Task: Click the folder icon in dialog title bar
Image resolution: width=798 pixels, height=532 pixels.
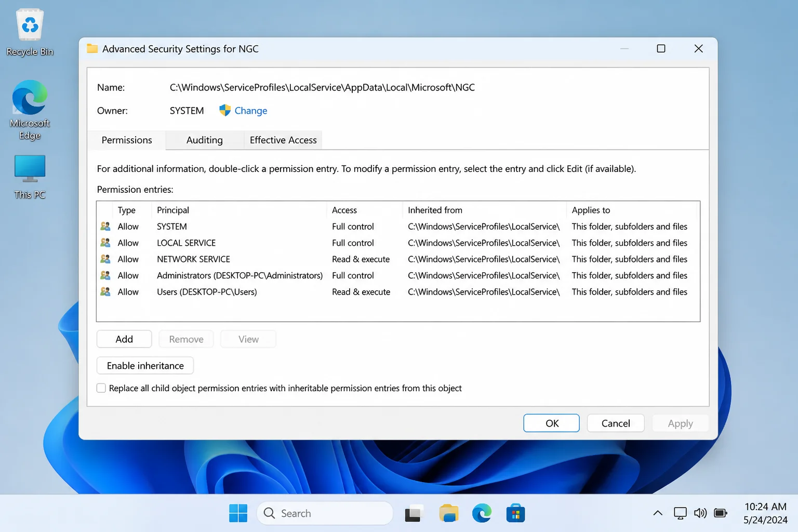Action: pyautogui.click(x=92, y=48)
